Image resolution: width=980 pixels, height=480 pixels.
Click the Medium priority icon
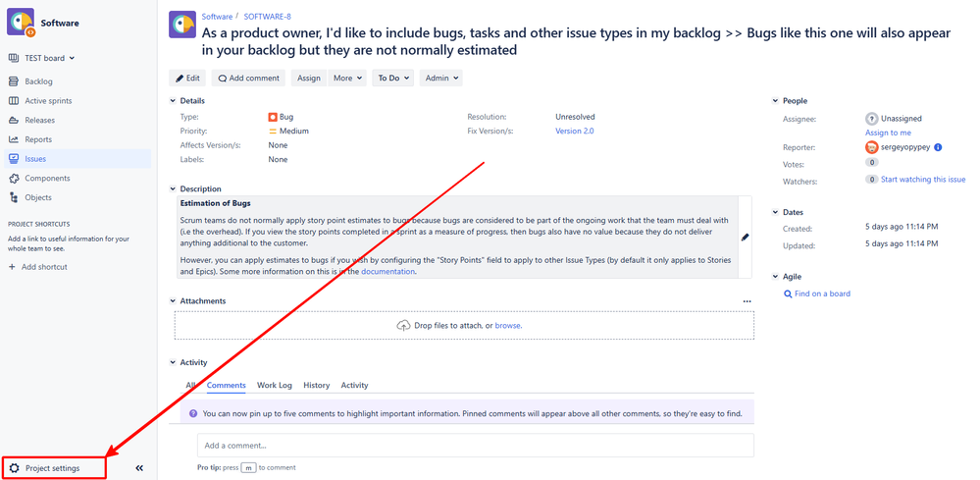[273, 132]
